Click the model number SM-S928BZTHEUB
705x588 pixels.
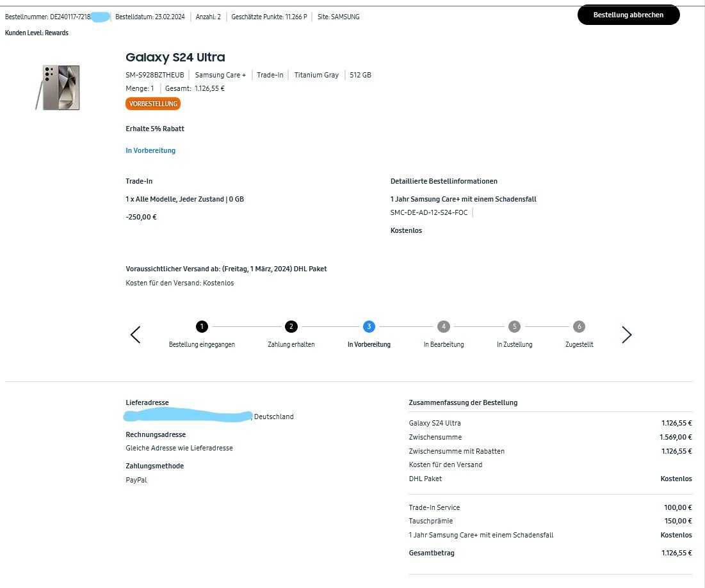pos(155,75)
